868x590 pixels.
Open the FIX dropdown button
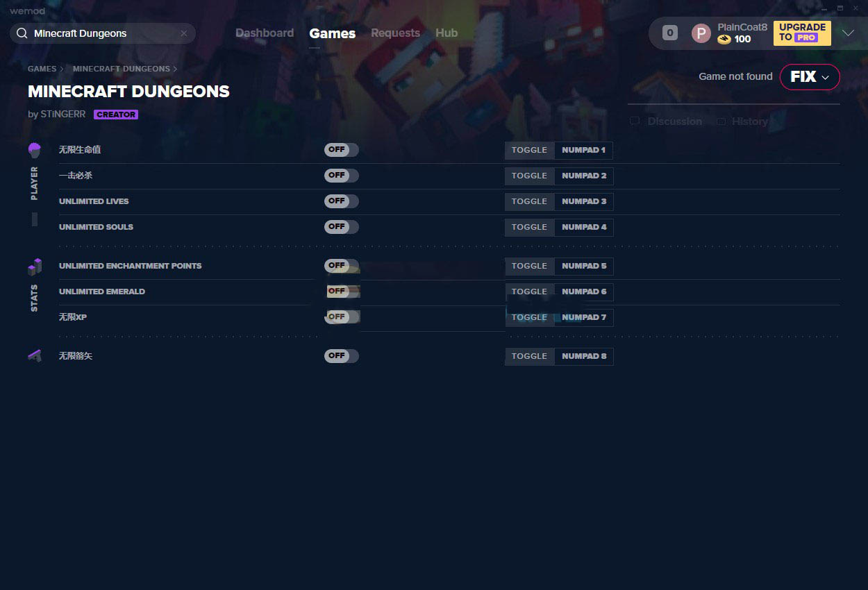810,77
